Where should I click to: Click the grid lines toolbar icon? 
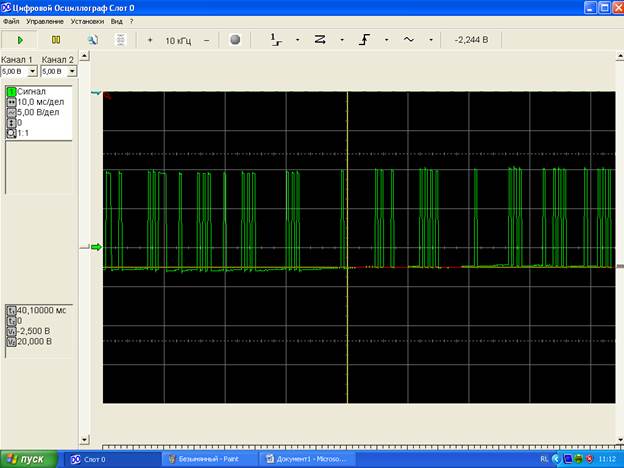pos(120,40)
